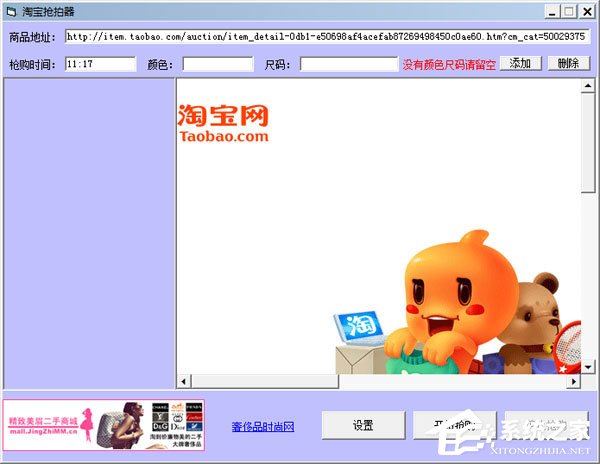Click the 删除 delete button
The image size is (600, 464).
[x=569, y=63]
